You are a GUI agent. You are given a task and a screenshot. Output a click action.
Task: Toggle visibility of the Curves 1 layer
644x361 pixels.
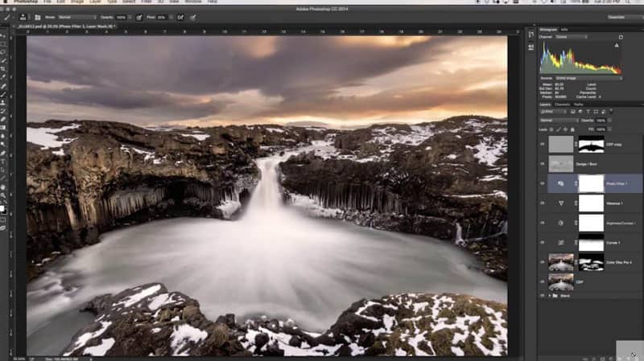(x=542, y=242)
